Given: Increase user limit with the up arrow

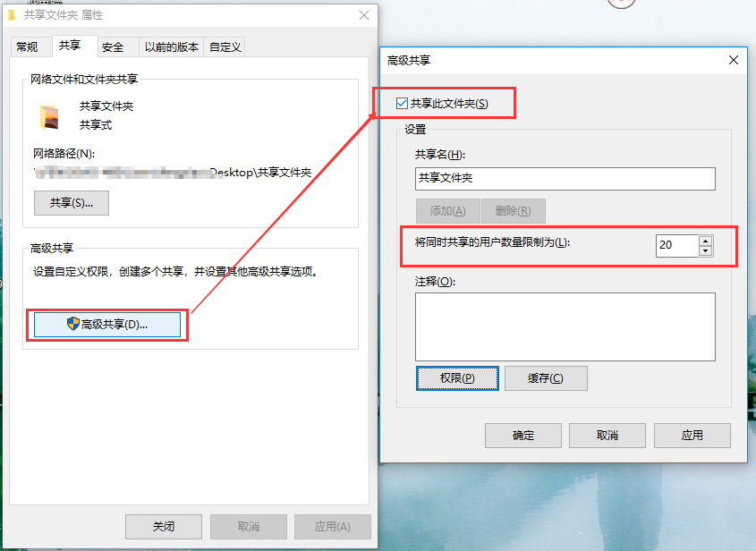Looking at the screenshot, I should [705, 241].
